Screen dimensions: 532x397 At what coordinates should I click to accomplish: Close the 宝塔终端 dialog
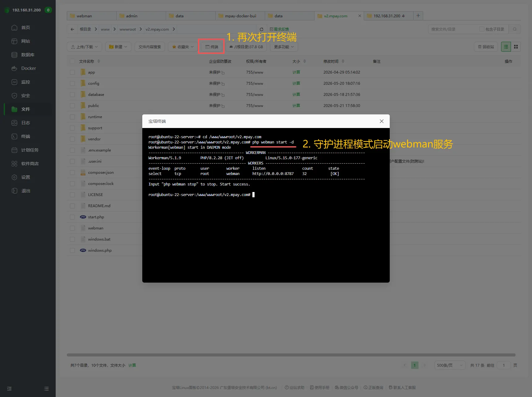pyautogui.click(x=382, y=121)
